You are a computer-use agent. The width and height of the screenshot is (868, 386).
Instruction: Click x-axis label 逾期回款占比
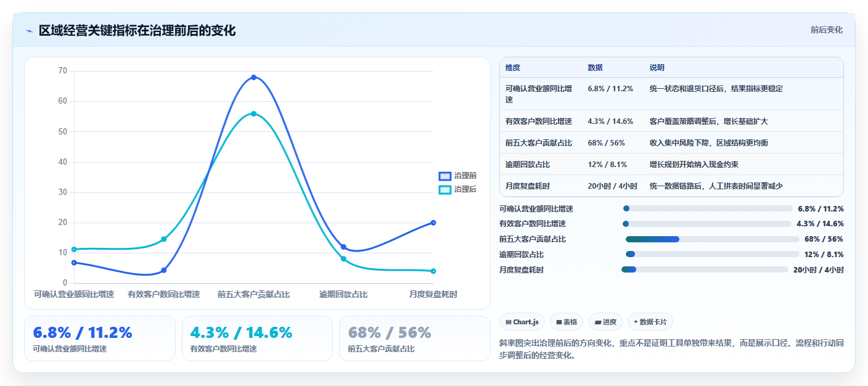(343, 295)
